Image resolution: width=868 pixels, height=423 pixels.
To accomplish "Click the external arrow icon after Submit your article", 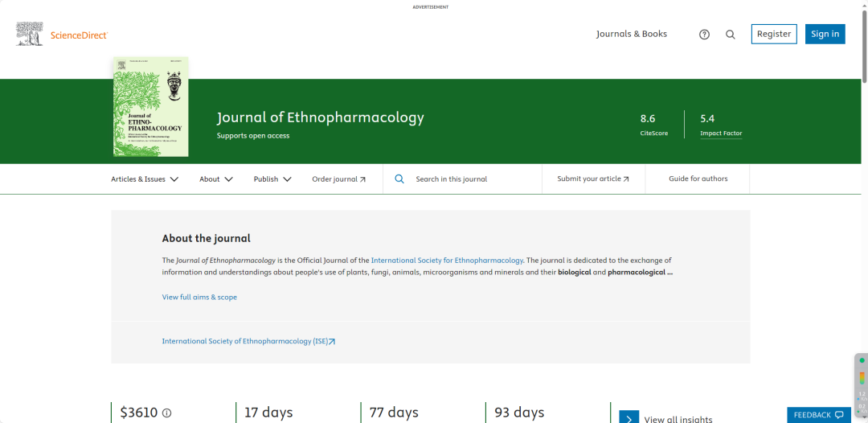I will (626, 179).
